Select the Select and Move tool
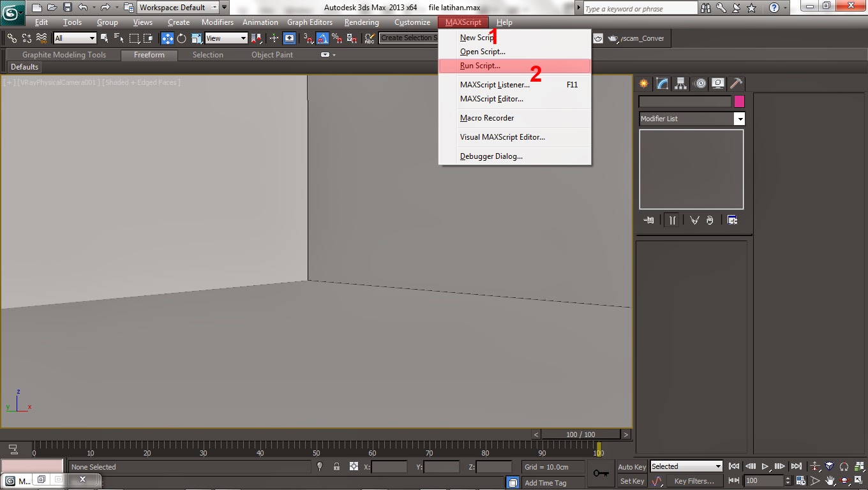Viewport: 868px width, 490px height. pos(168,38)
